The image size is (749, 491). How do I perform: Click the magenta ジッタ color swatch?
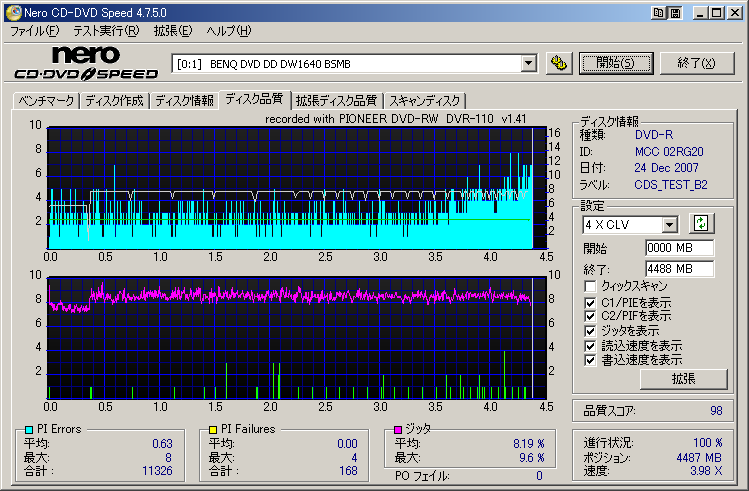pos(397,429)
